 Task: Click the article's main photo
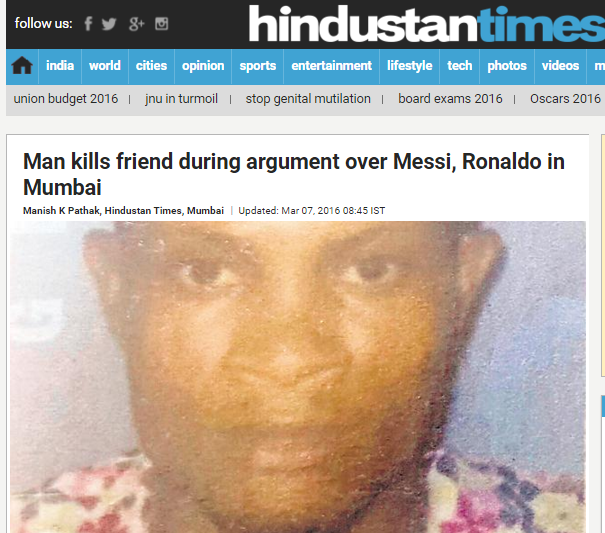(x=298, y=377)
